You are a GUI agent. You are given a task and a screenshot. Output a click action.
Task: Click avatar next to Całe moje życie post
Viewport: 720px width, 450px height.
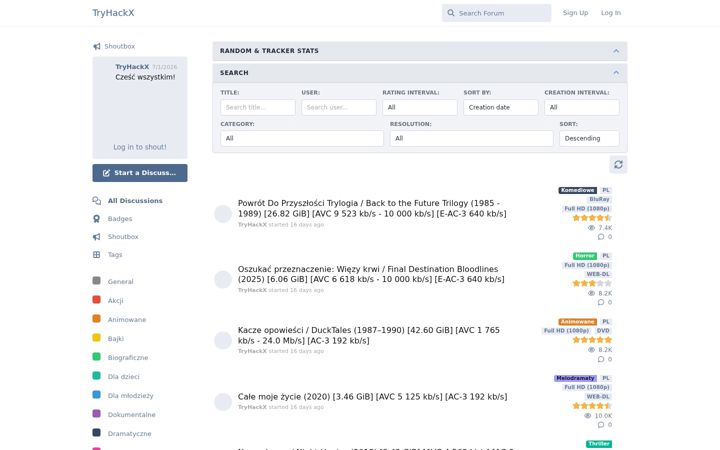click(x=223, y=401)
